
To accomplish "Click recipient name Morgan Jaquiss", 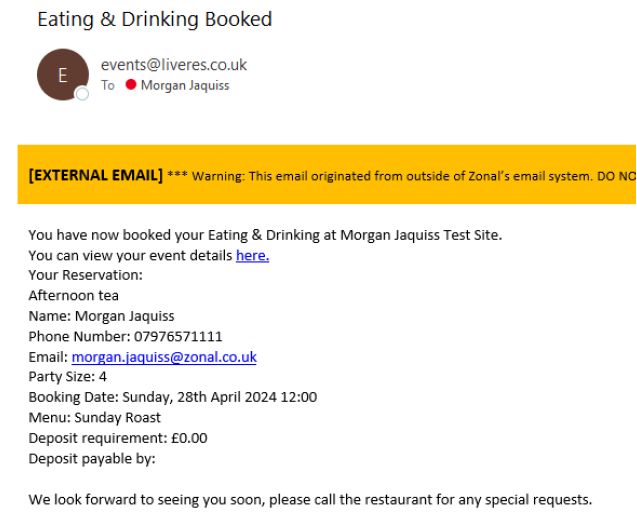I will 185,85.
